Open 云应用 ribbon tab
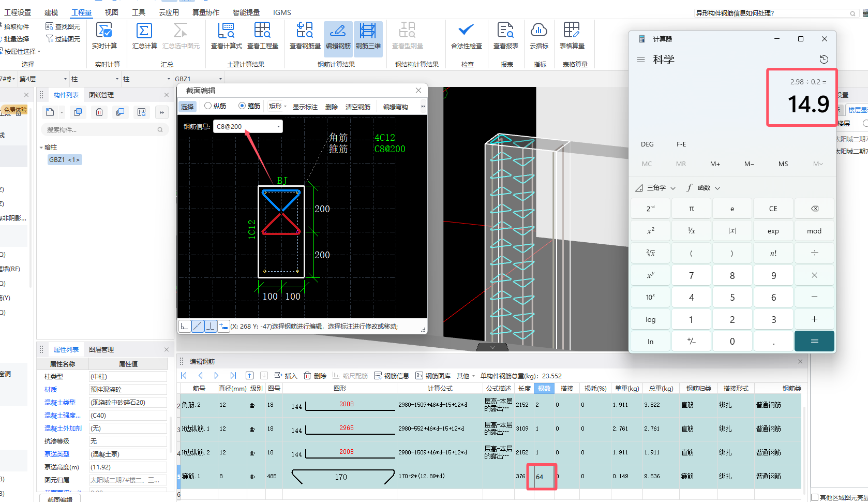 (169, 12)
